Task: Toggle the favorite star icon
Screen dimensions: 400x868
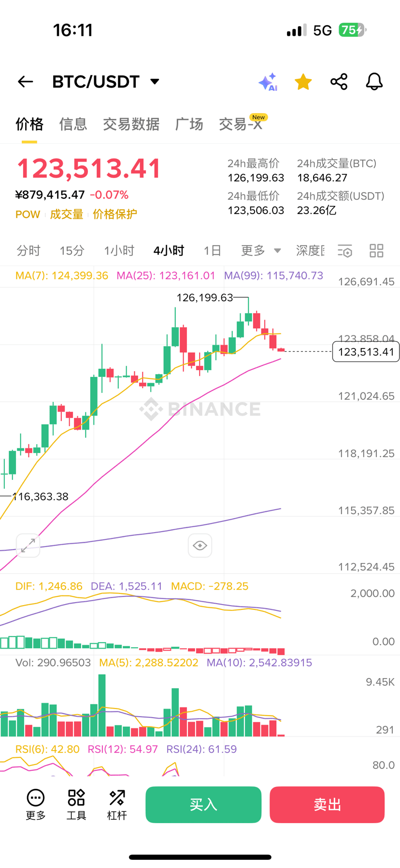Action: (x=303, y=82)
